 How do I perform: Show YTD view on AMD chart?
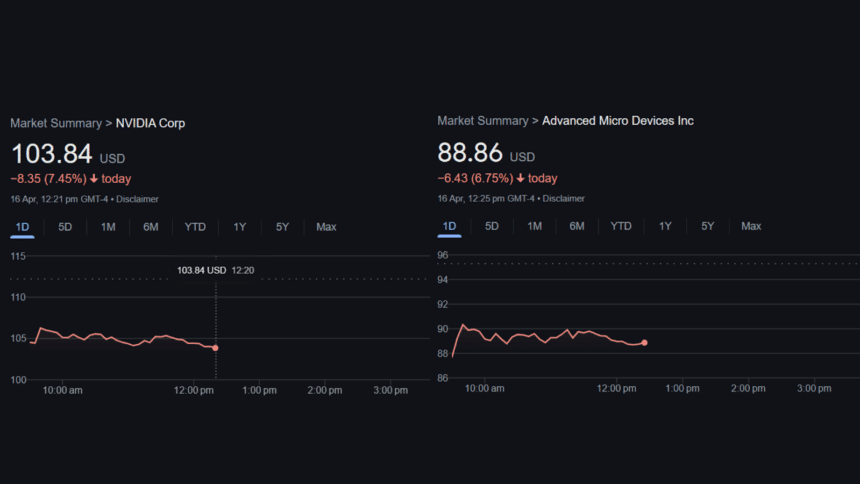click(621, 226)
